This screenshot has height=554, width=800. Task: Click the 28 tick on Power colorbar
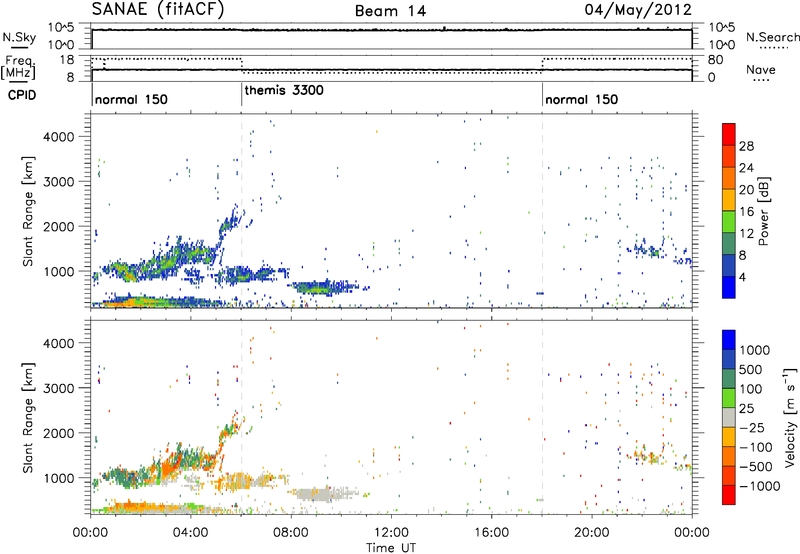pyautogui.click(x=746, y=146)
